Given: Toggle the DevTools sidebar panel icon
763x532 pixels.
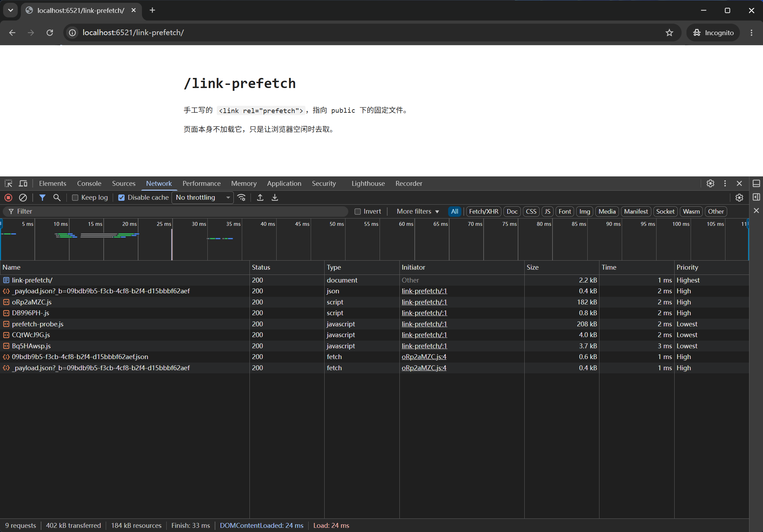Looking at the screenshot, I should point(756,197).
